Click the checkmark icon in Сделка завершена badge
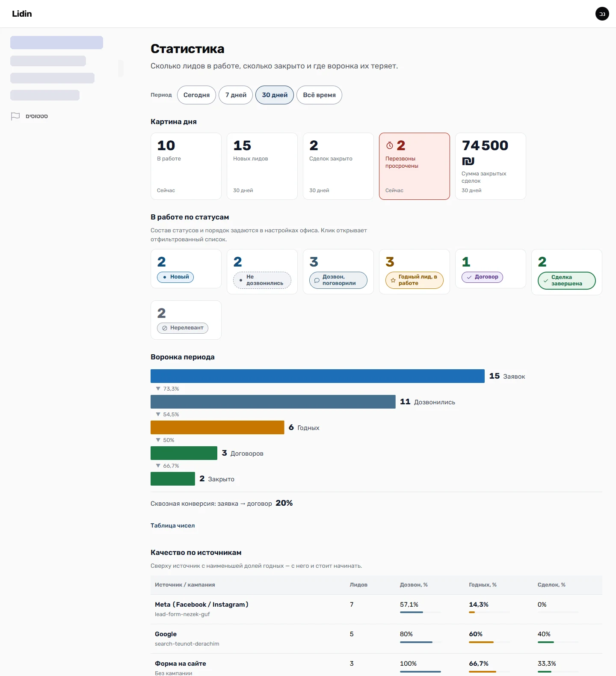This screenshot has height=676, width=616. pos(546,281)
